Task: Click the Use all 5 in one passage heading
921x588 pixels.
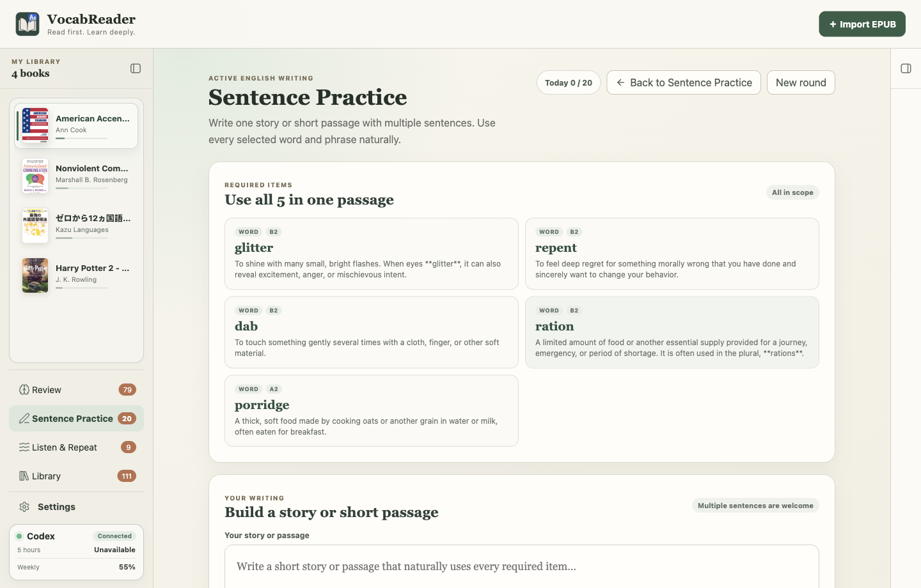Action: (309, 200)
